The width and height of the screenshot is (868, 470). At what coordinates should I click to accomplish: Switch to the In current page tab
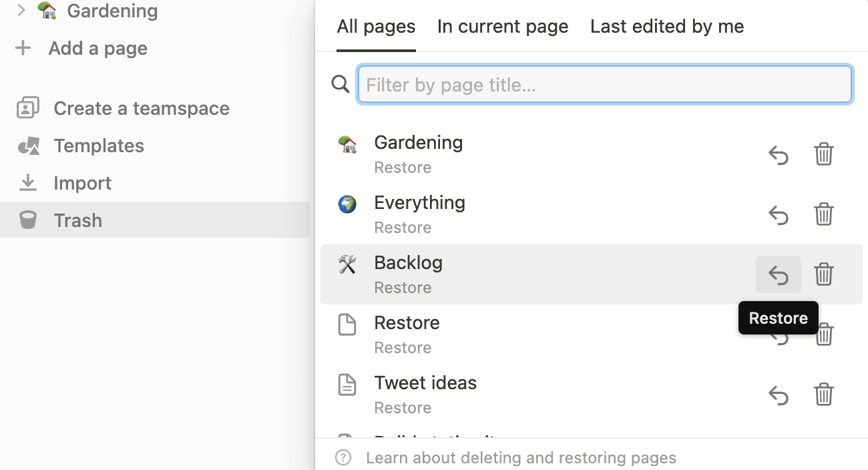pyautogui.click(x=502, y=26)
